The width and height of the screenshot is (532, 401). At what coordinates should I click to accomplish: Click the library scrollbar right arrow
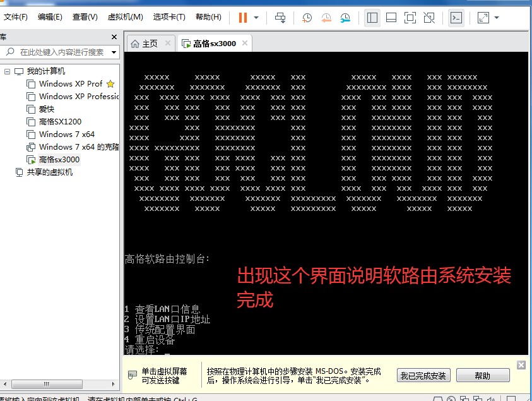pos(114,384)
